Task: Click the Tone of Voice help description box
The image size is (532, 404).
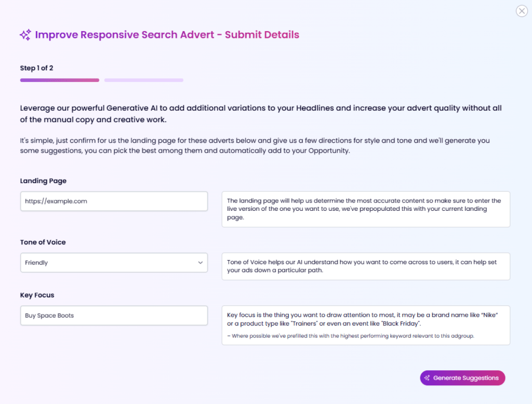Action: point(366,266)
